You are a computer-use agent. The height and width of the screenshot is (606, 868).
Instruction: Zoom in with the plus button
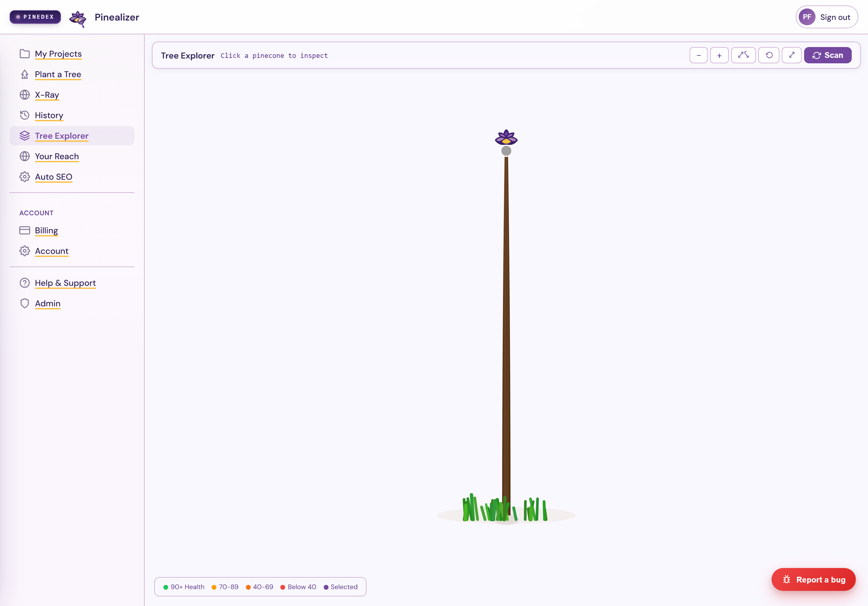[x=719, y=55]
